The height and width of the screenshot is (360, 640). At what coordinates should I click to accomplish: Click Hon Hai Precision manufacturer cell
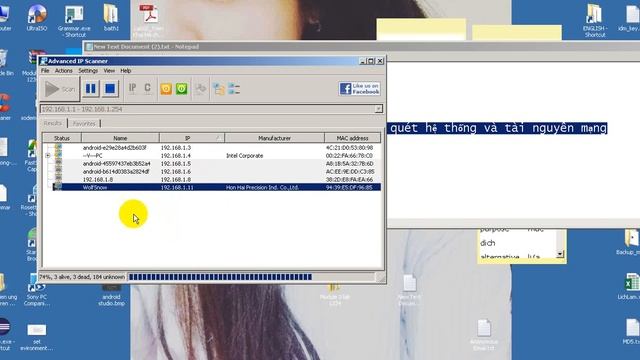pos(262,187)
